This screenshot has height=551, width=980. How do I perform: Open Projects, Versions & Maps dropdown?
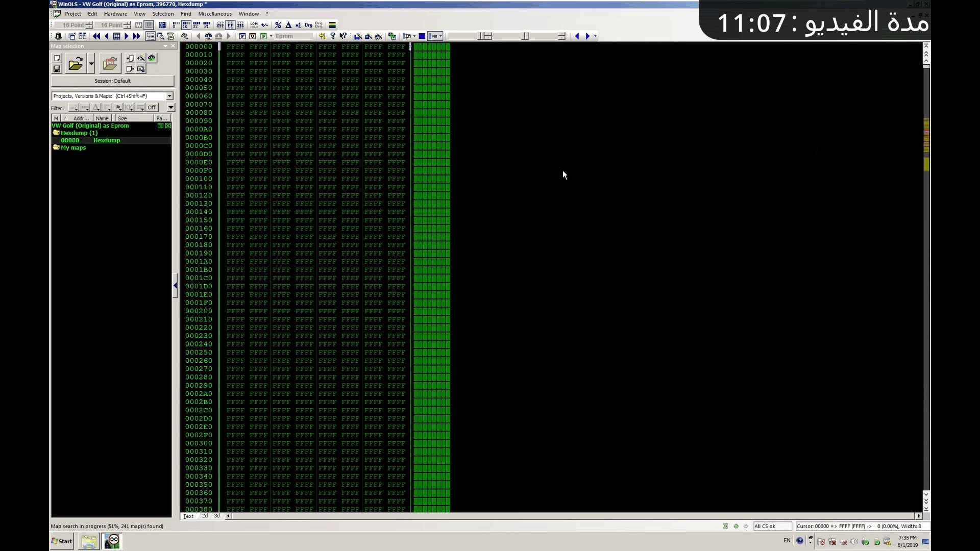click(169, 96)
